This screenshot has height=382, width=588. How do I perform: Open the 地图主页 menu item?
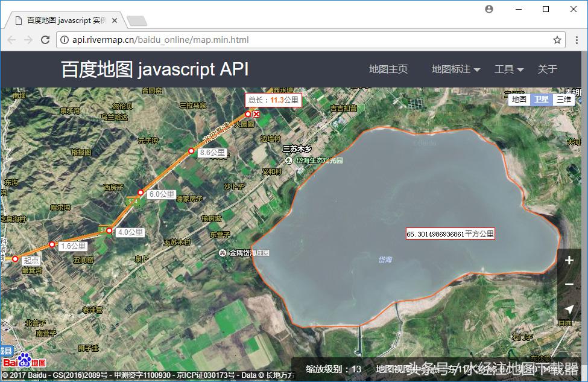[x=390, y=69]
